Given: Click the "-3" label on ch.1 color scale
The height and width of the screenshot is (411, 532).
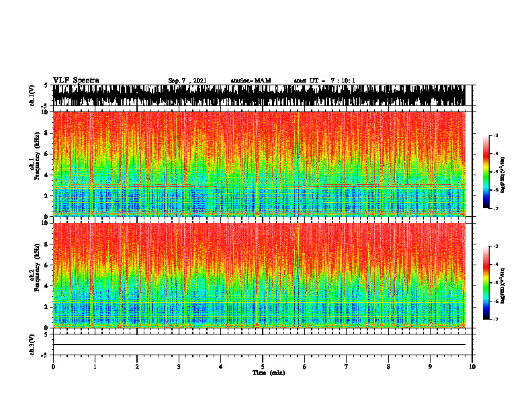Looking at the screenshot, I should click(496, 136).
